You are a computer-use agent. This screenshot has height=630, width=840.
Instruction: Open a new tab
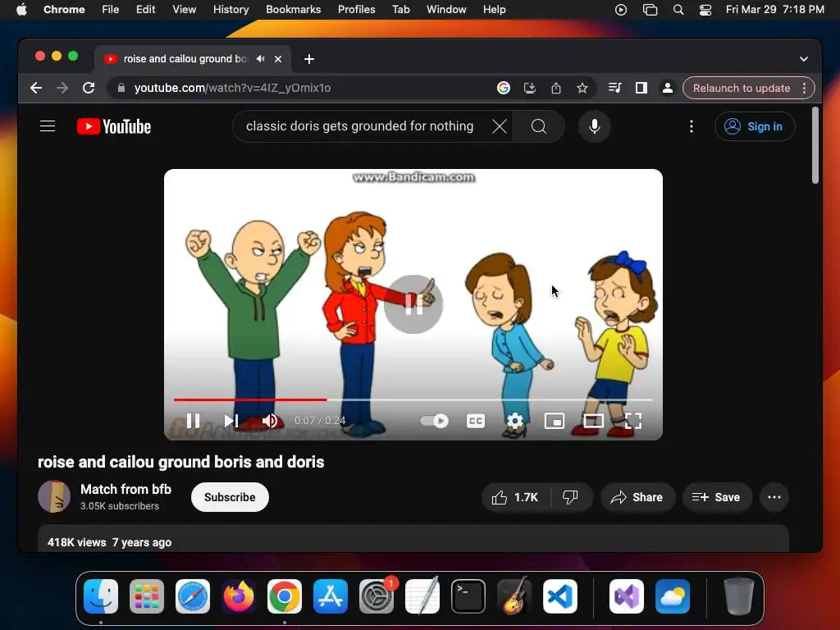(x=309, y=59)
